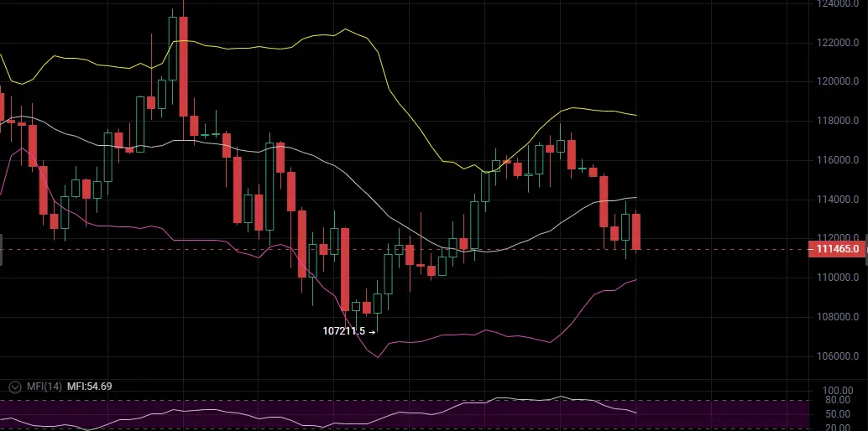The image size is (868, 431).
Task: Click the 80.00 MFI axis label
Action: tap(839, 400)
